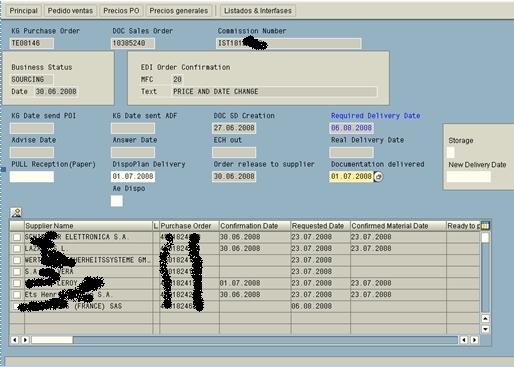Click the ECH out field
Viewport: 514px width, 367px height.
click(234, 152)
